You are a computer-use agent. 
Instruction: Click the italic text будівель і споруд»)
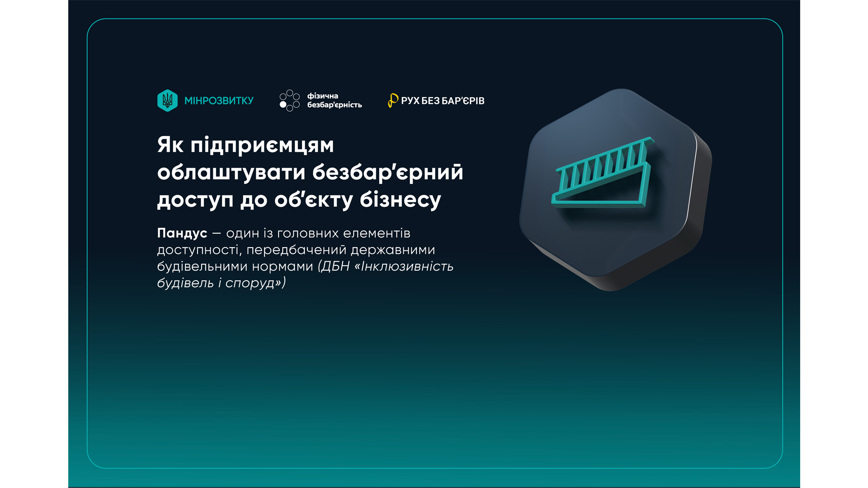(x=221, y=283)
